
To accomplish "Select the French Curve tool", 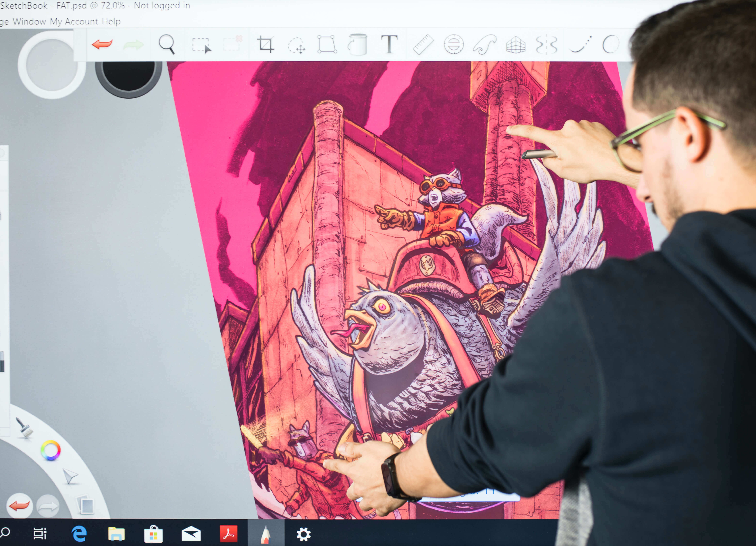I will (484, 45).
